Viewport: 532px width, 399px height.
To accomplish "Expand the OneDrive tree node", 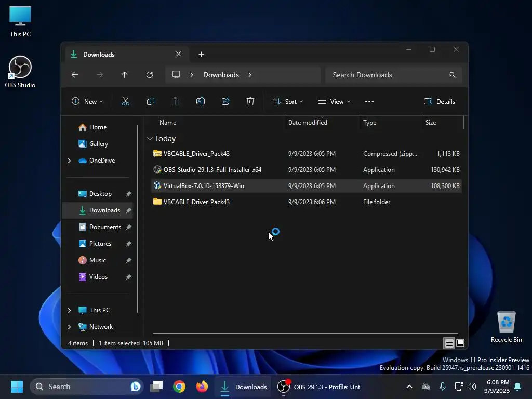I will (x=69, y=161).
